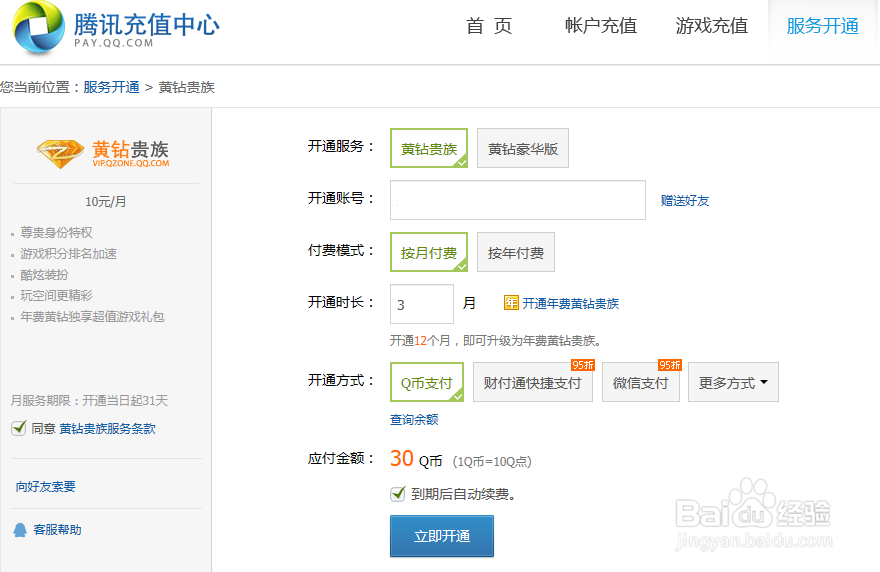
Task: Select Q币支付 payment method
Action: pos(427,382)
